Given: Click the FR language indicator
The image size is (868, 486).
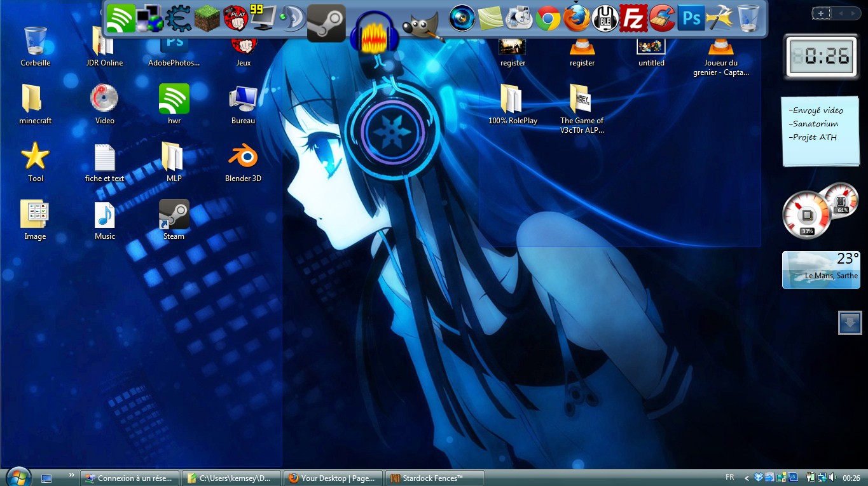Looking at the screenshot, I should pos(729,477).
